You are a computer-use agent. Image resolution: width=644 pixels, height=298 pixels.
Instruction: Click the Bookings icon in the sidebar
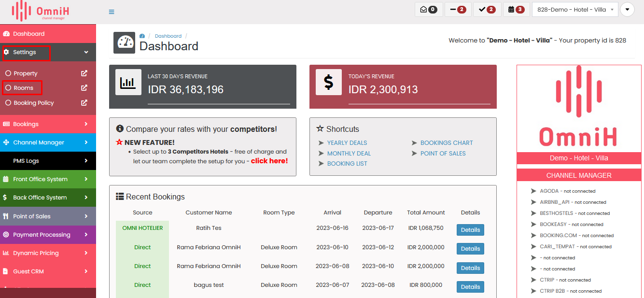(x=6, y=124)
